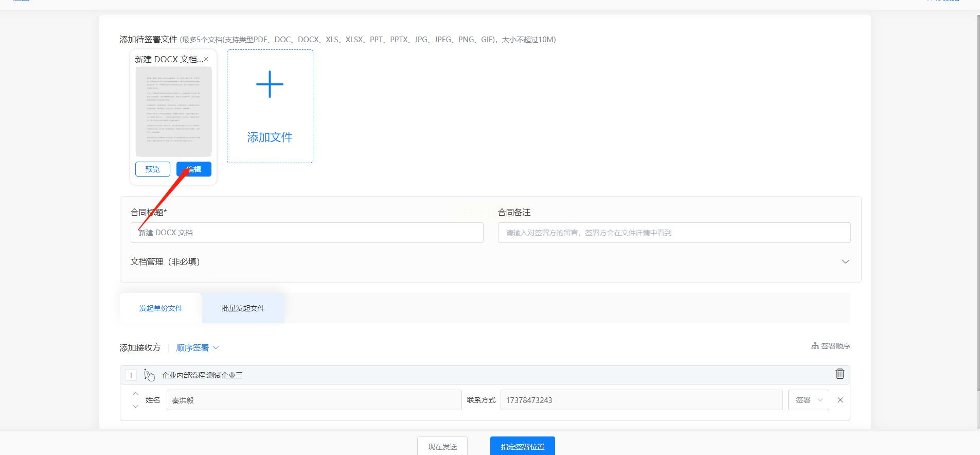Switch to the 批量发起文件 tab
Image resolution: width=980 pixels, height=455 pixels.
[243, 308]
